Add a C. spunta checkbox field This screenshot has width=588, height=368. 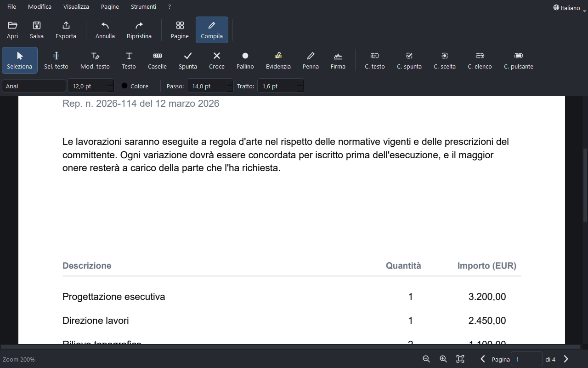tap(409, 60)
